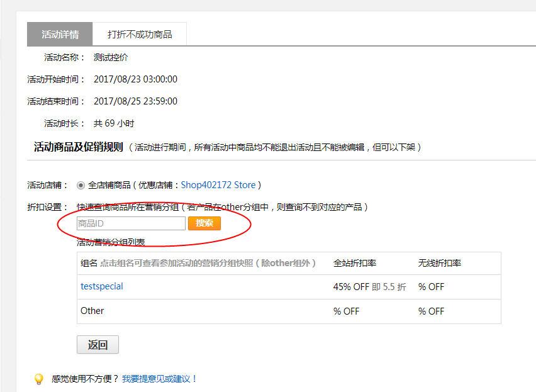Image resolution: width=536 pixels, height=392 pixels.
Task: Select end time 2017/08/25 23:59:00
Action: pos(135,101)
